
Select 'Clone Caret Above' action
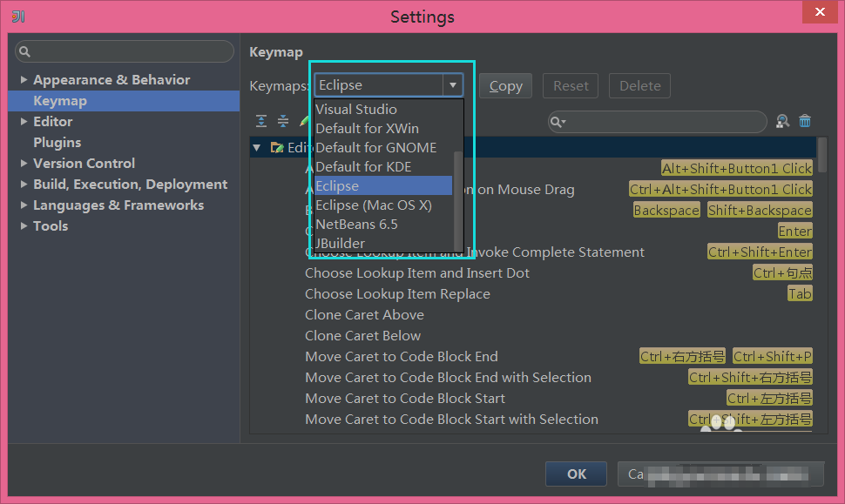364,315
